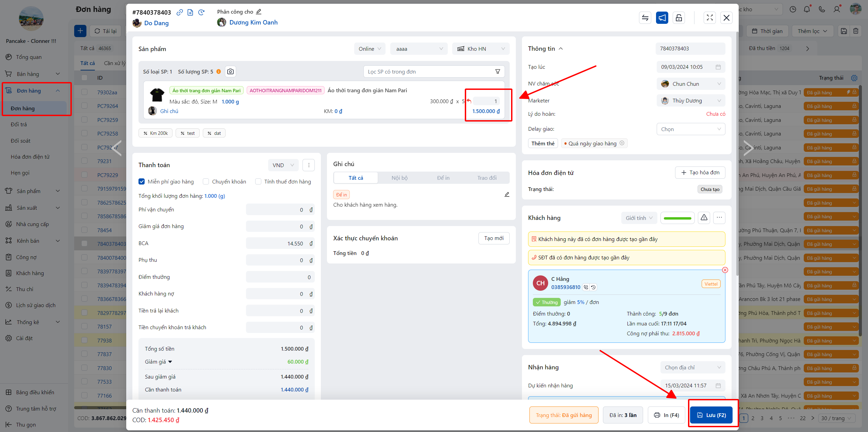Click the green customer rating bar
Screen dimensions: 868x432
tap(677, 218)
